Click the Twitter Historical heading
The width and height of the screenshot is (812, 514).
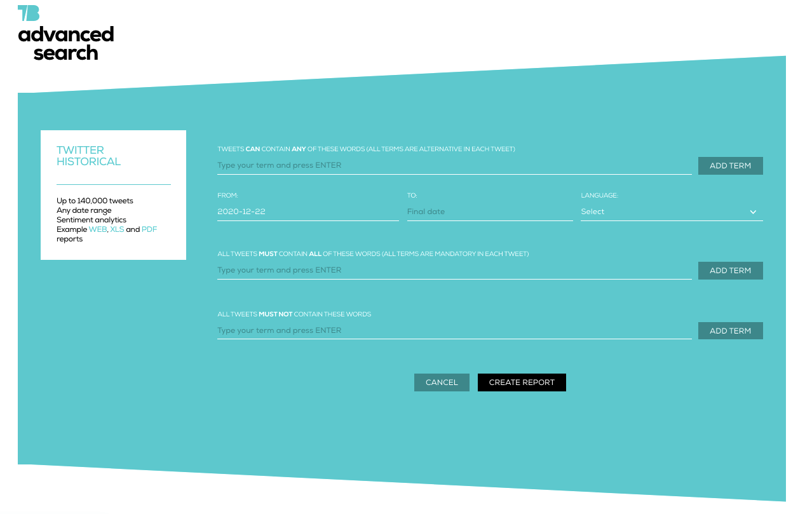point(88,156)
